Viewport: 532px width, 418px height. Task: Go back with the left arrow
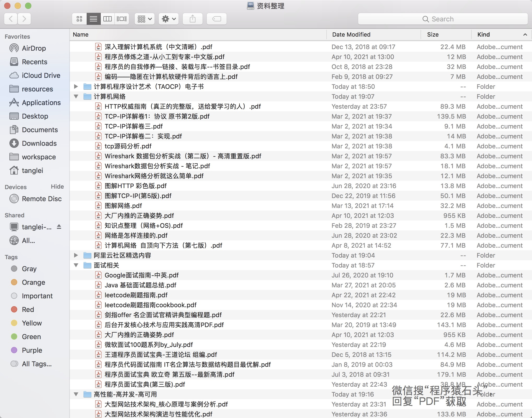11,19
